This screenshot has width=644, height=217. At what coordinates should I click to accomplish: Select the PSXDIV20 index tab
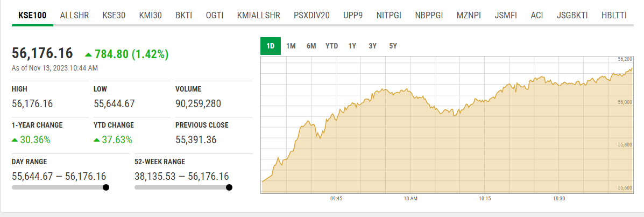312,15
